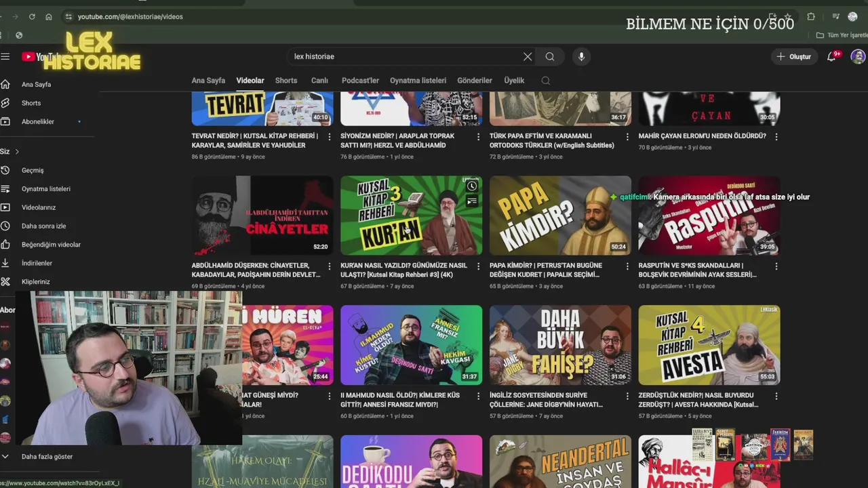Screen dimensions: 868x488
Task: Open the Rasputin video thumbnail
Action: coord(709,216)
